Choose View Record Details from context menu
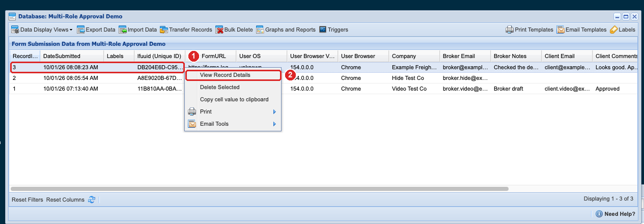644x224 pixels. coord(233,75)
